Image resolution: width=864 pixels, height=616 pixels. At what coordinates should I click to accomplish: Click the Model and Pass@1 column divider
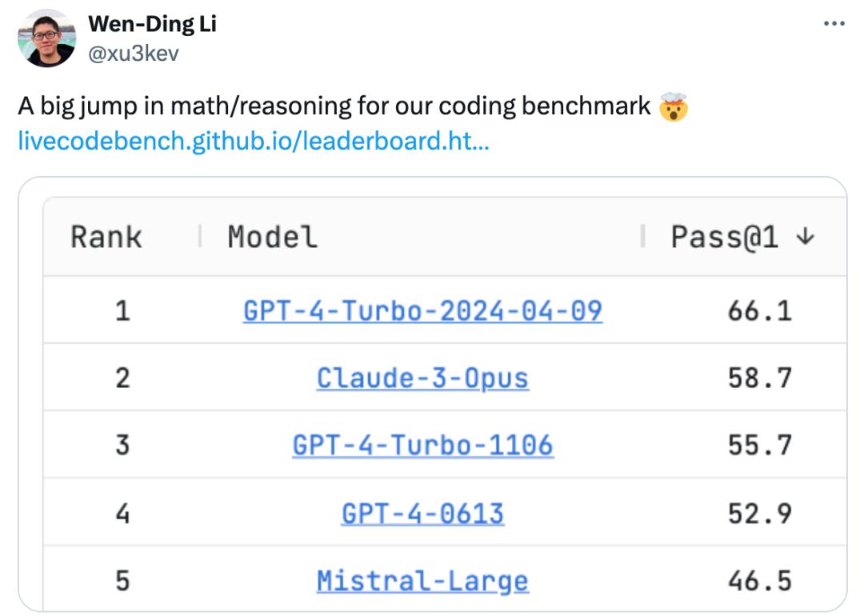coord(643,237)
